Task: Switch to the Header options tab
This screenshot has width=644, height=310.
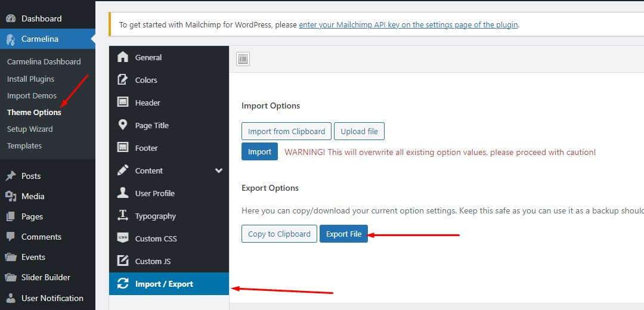Action: [147, 103]
